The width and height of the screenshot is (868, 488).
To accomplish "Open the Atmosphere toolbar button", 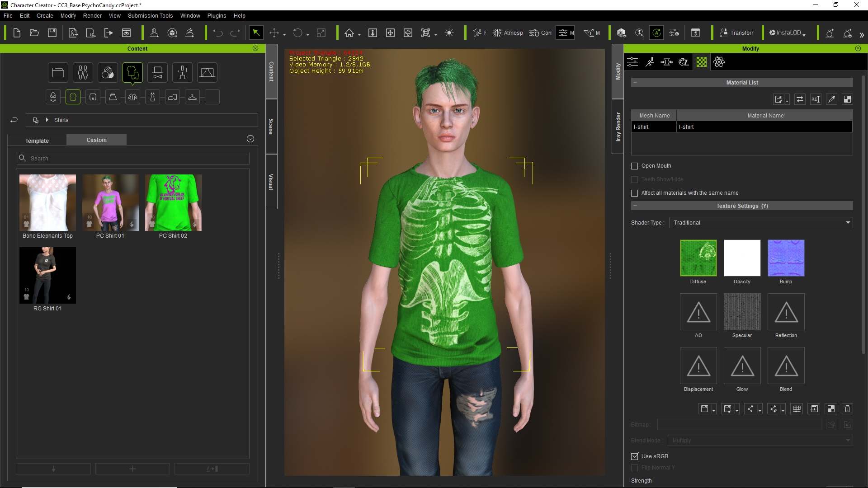I will tap(508, 33).
